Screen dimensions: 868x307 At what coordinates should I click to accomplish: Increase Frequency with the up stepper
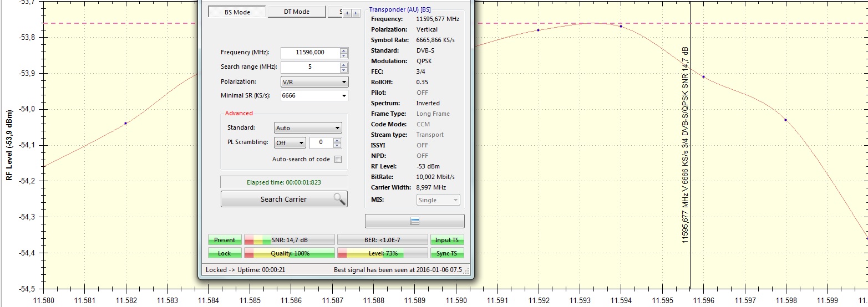[344, 50]
